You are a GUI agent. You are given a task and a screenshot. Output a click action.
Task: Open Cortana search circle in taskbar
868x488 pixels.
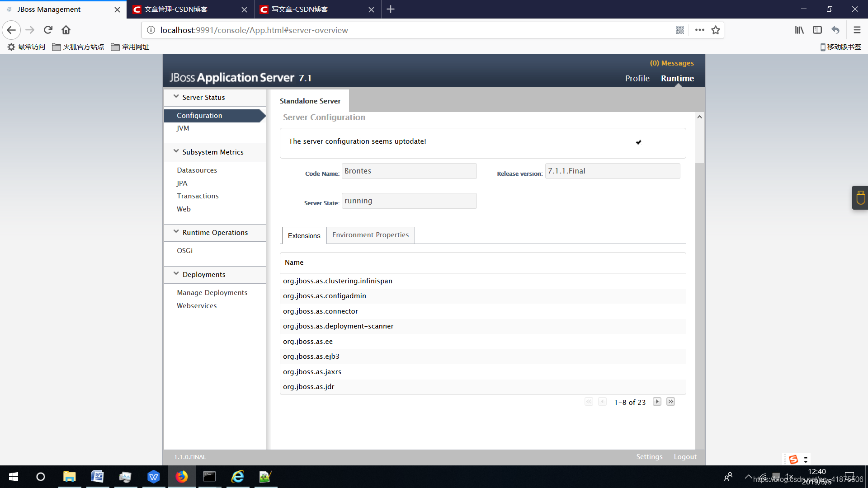41,477
